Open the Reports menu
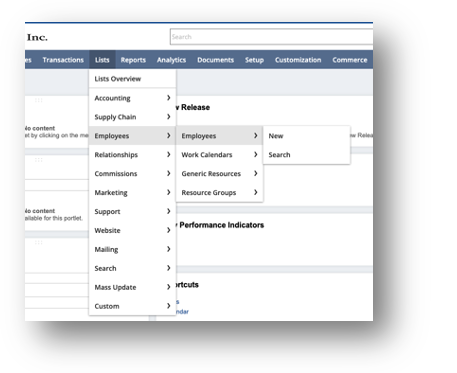The height and width of the screenshot is (373, 457). pyautogui.click(x=133, y=60)
